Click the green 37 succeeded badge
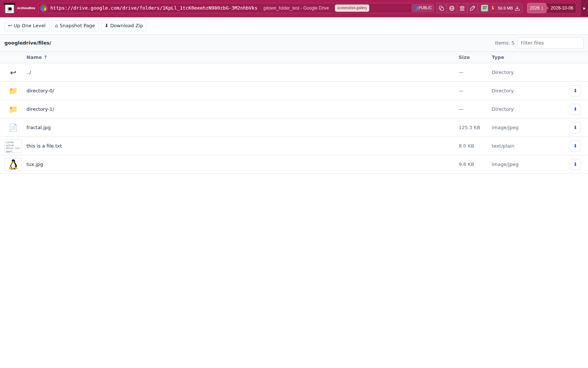Viewport: 588px width, 368px height. pyautogui.click(x=484, y=8)
